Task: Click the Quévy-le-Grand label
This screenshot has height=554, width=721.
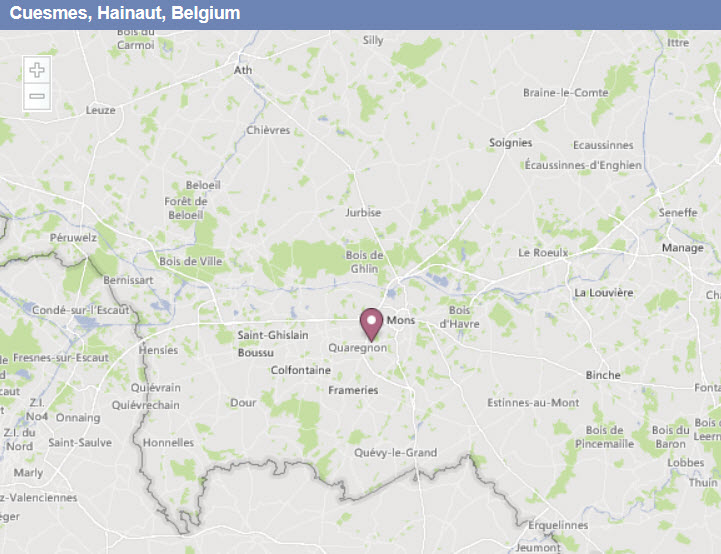Action: pos(395,453)
